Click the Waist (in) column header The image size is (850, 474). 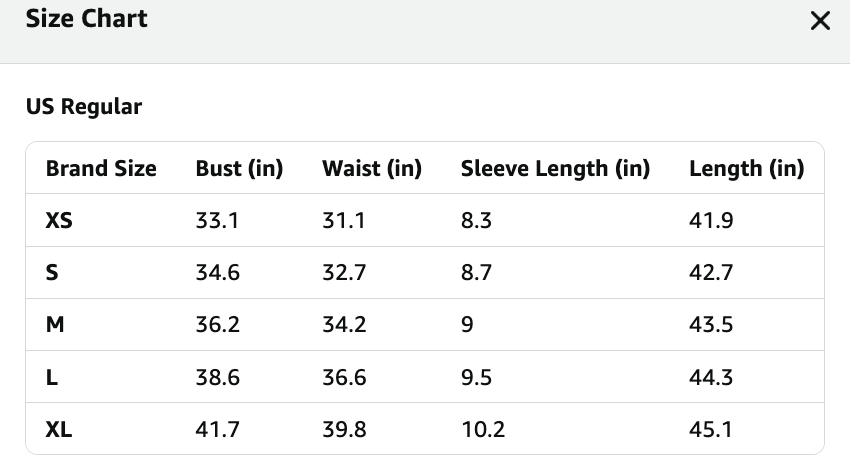tap(372, 168)
